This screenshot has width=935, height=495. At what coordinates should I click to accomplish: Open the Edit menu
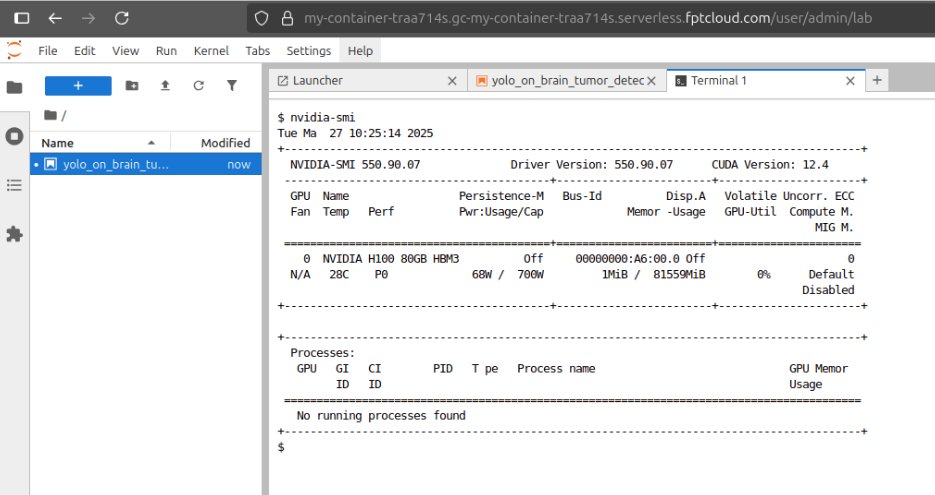tap(85, 51)
